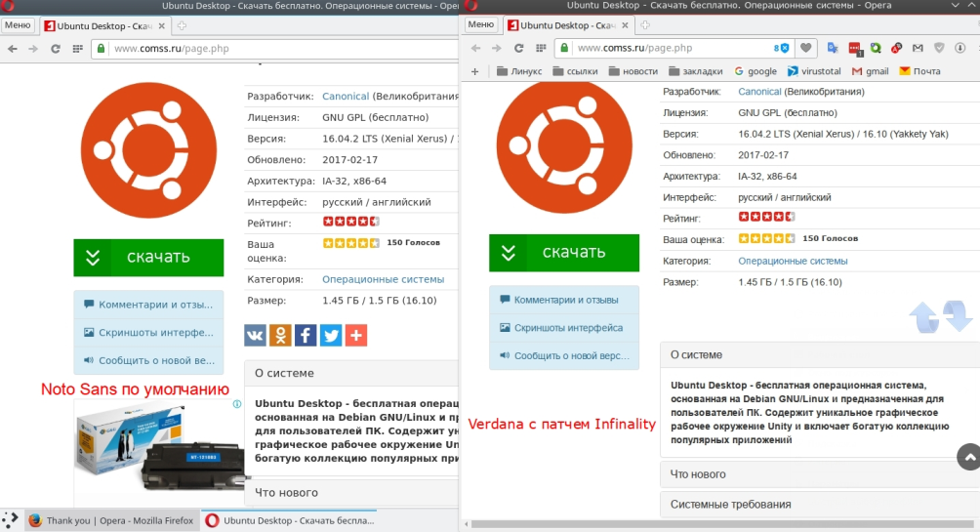Viewport: 980px width, 532px height.
Task: Open новости bookmarks folder
Action: pyautogui.click(x=633, y=71)
